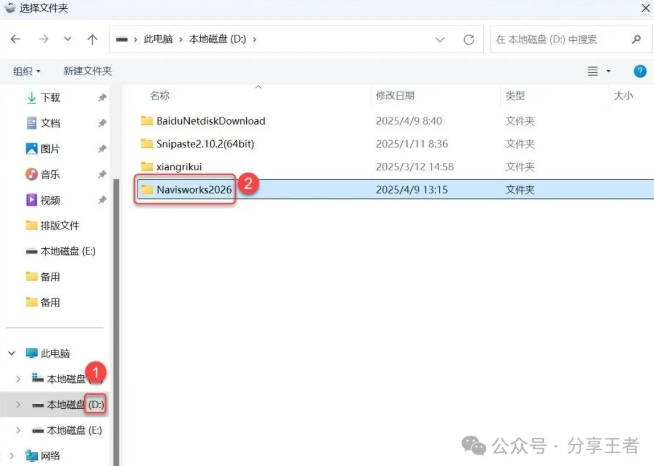Viewport: 654px width, 466px height.
Task: Click the 2025/3/12 14:58 date cell
Action: pos(415,167)
